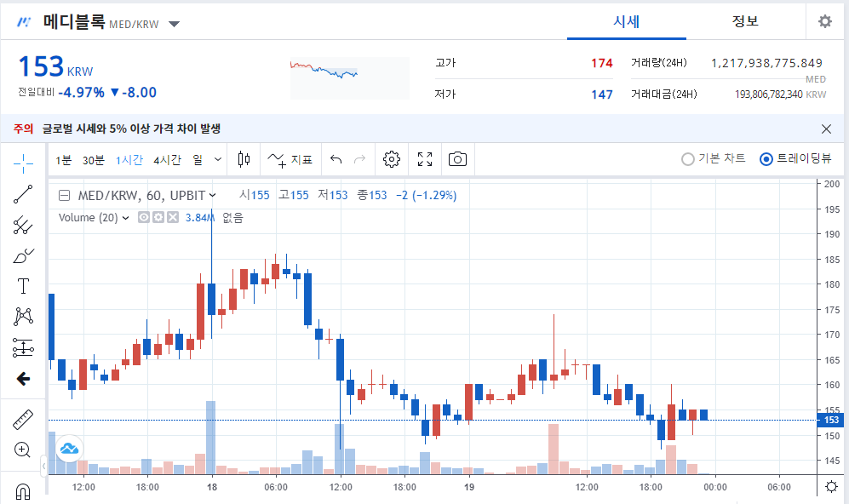
Task: Click the 174 high price value
Action: [601, 63]
